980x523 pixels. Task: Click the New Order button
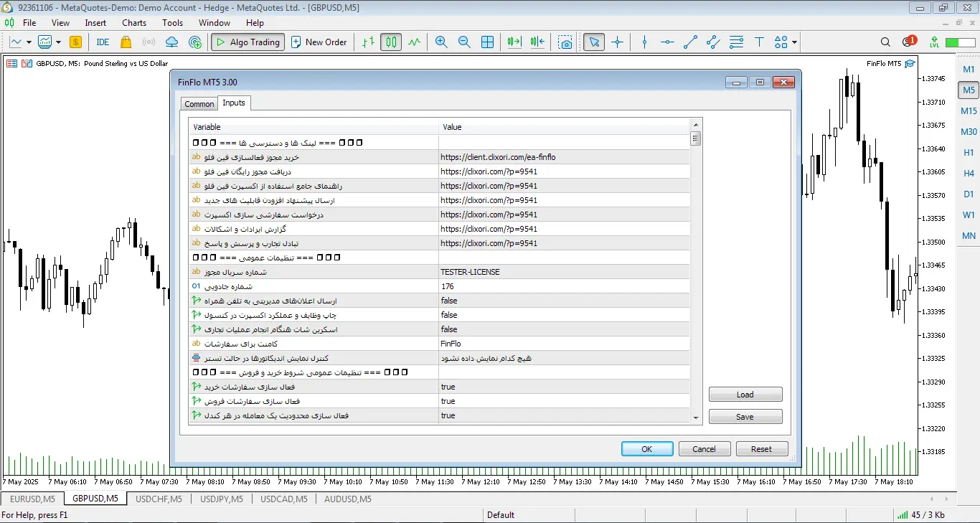[x=319, y=42]
